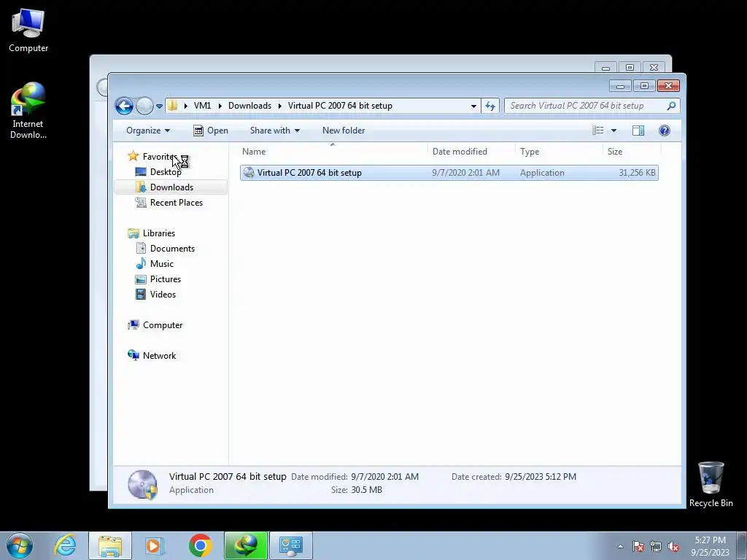Viewport: 747px width, 560px height.
Task: Launch Internet Explorer from the taskbar
Action: [x=65, y=545]
